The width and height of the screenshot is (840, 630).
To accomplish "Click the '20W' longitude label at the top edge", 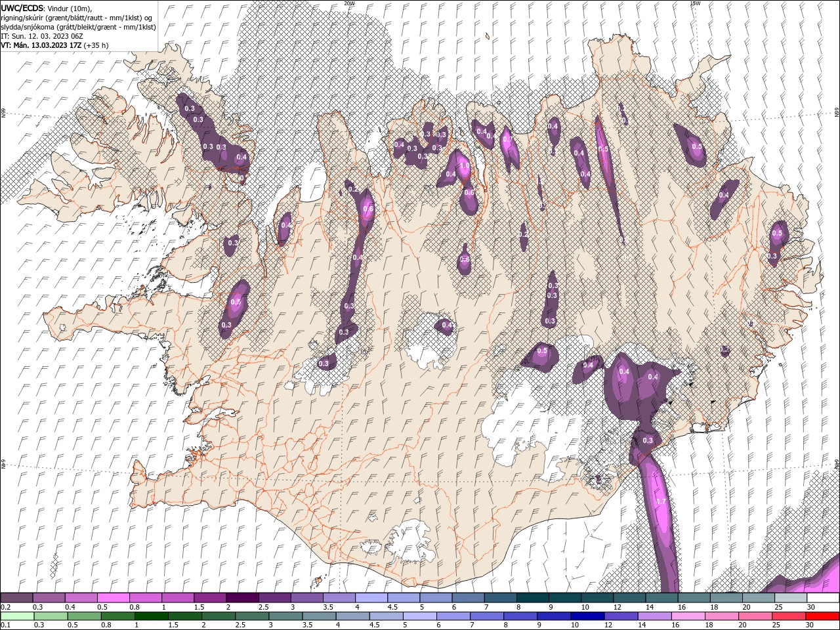I will click(349, 3).
